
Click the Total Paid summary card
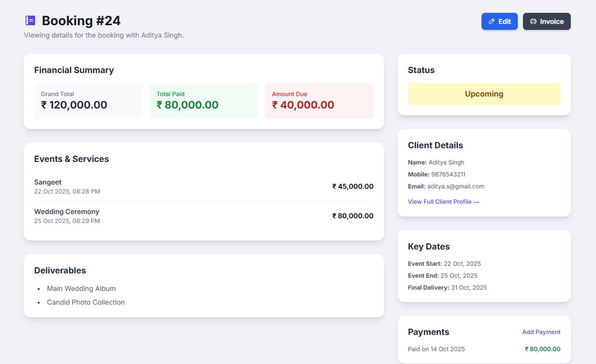coord(203,100)
